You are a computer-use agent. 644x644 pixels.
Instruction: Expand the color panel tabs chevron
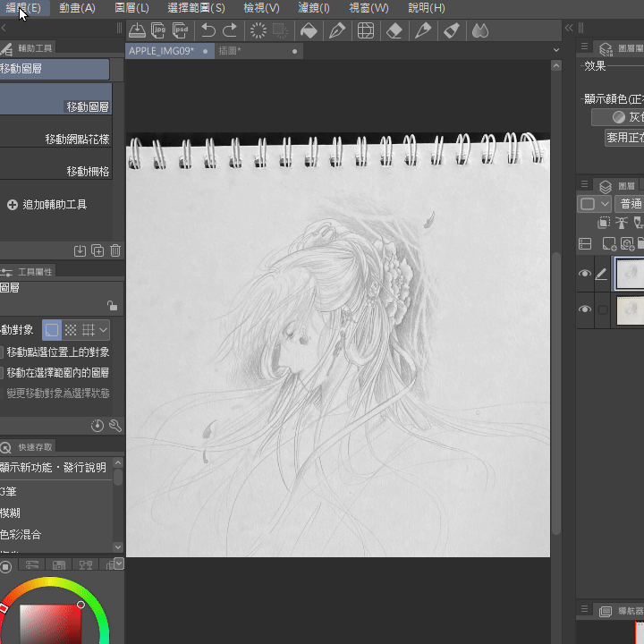pos(119,563)
